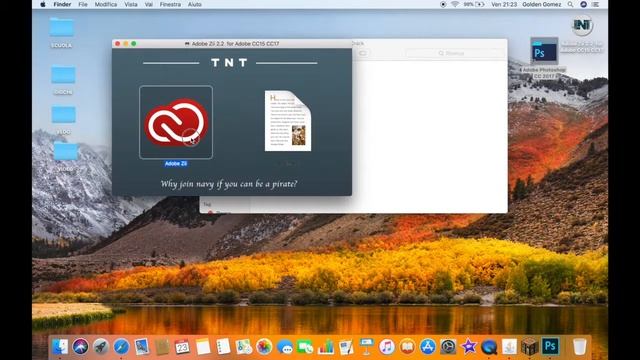Open the Finder menu
The height and width of the screenshot is (360, 640).
[x=62, y=4]
